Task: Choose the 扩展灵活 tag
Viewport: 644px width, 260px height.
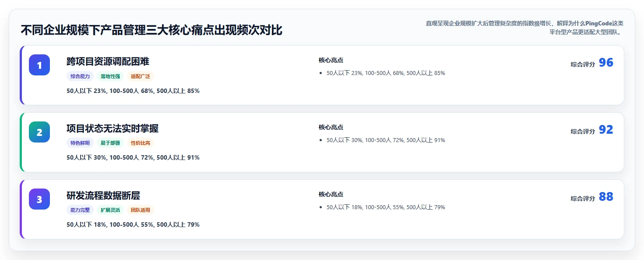Action: [x=110, y=210]
